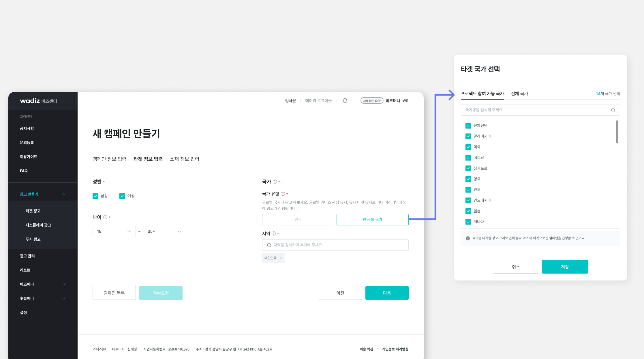This screenshot has width=644, height=359.
Task: Uncheck the 남성 gender checkbox
Action: point(95,196)
